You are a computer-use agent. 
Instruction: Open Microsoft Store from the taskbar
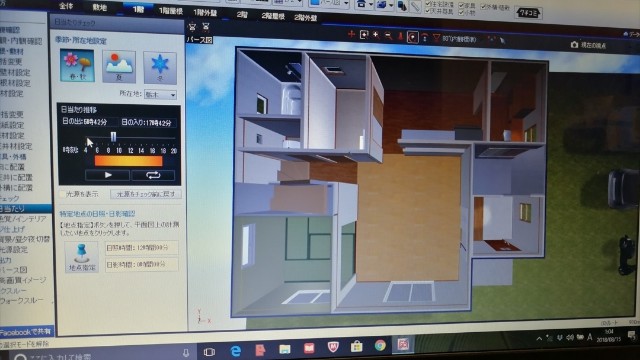pos(356,346)
